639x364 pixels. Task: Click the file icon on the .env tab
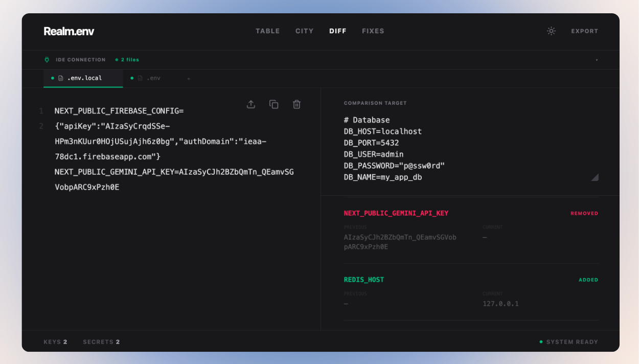(140, 79)
